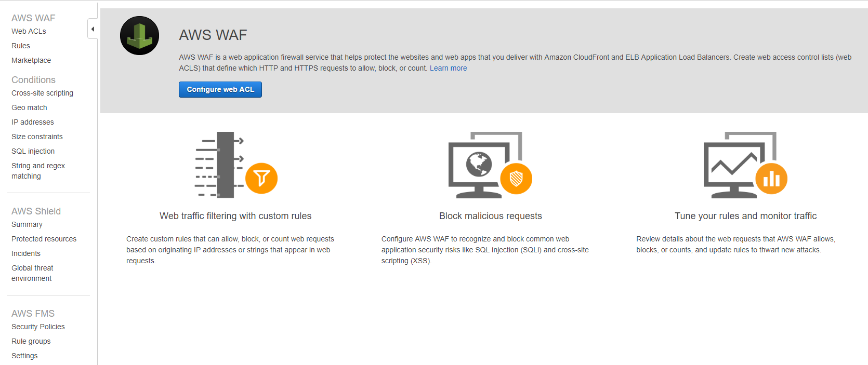The height and width of the screenshot is (365, 868).
Task: Open Size constraints conditions
Action: click(x=37, y=137)
